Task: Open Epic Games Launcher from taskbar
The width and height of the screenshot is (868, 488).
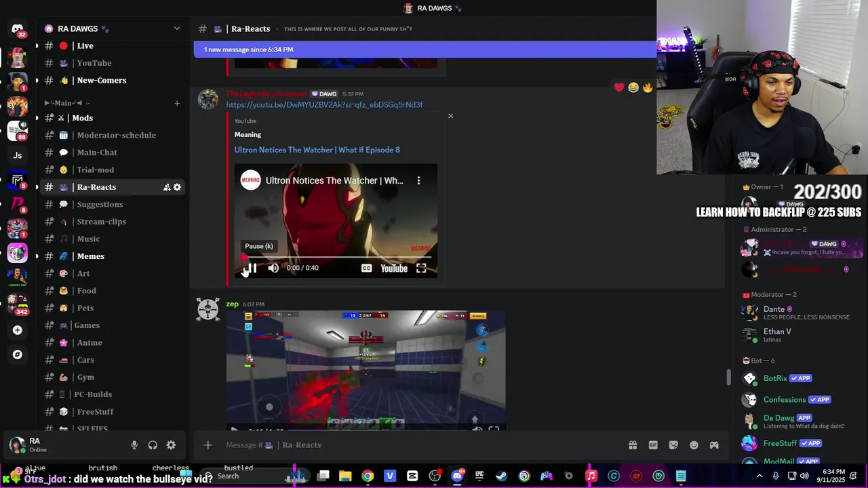Action: click(479, 476)
